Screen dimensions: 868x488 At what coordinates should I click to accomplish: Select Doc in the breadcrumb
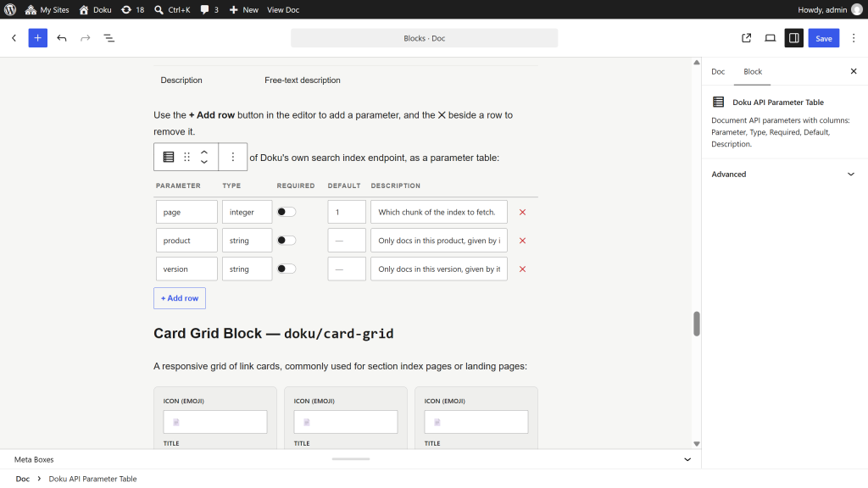click(23, 479)
